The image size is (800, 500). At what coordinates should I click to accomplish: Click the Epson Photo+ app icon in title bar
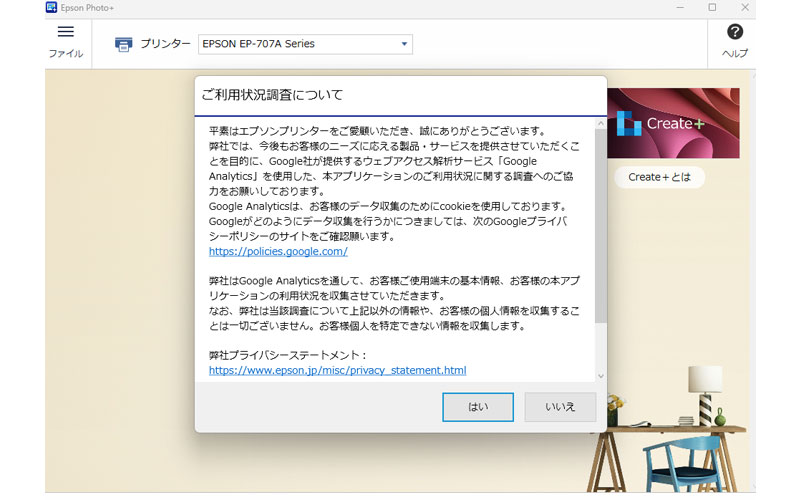pos(51,7)
